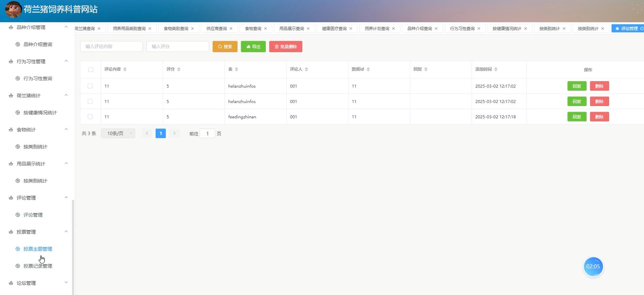Click icon beside 投票主题管理 item
The width and height of the screenshot is (644, 295).
click(18, 249)
